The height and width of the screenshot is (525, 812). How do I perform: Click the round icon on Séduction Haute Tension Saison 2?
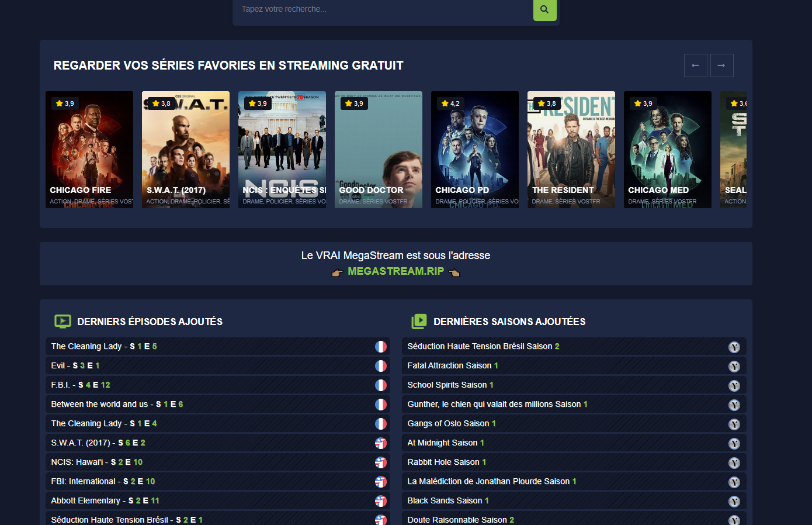point(734,347)
